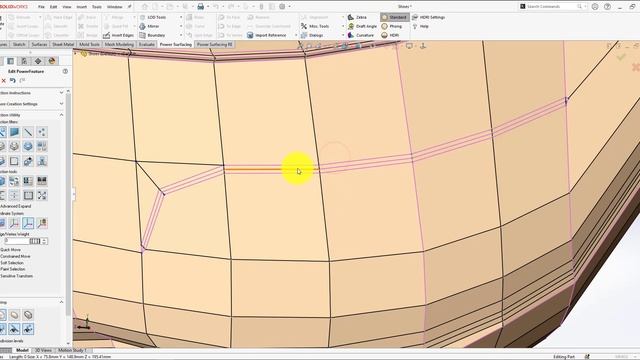
Task: Open Misc. Tools in the ribbon
Action: (x=315, y=26)
